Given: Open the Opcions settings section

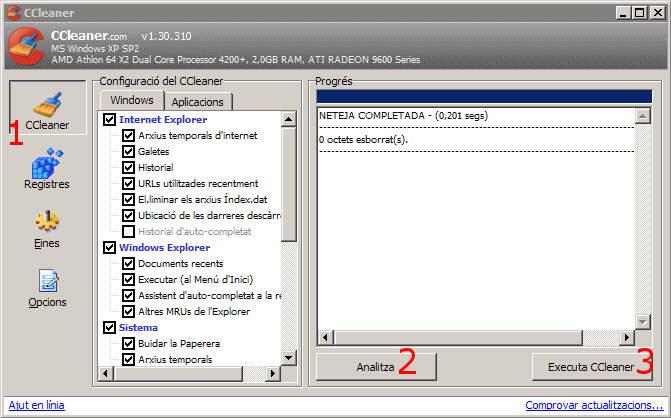Looking at the screenshot, I should [x=47, y=288].
